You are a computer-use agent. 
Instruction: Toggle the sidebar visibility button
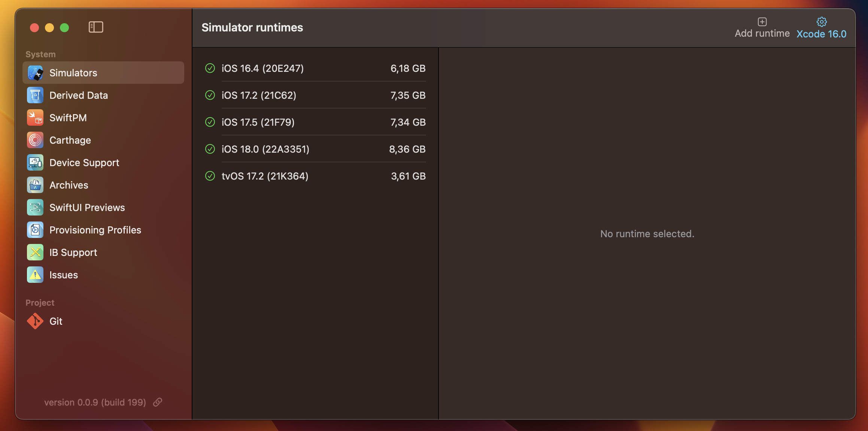click(x=96, y=27)
